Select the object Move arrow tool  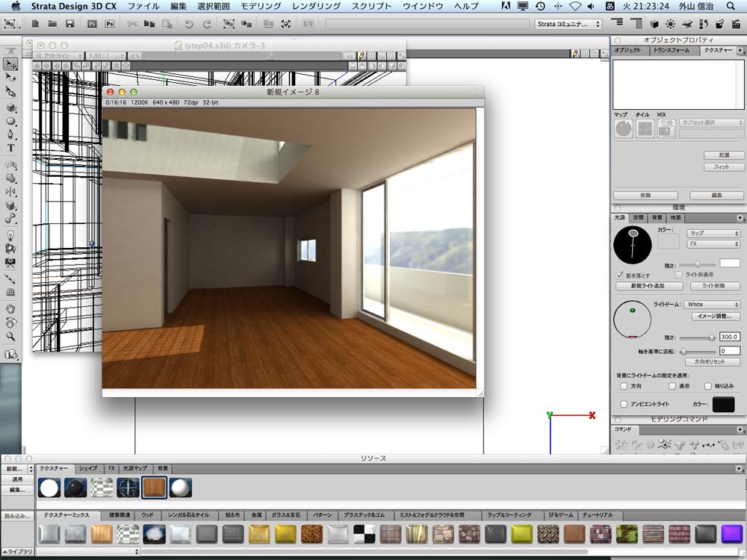pyautogui.click(x=10, y=63)
